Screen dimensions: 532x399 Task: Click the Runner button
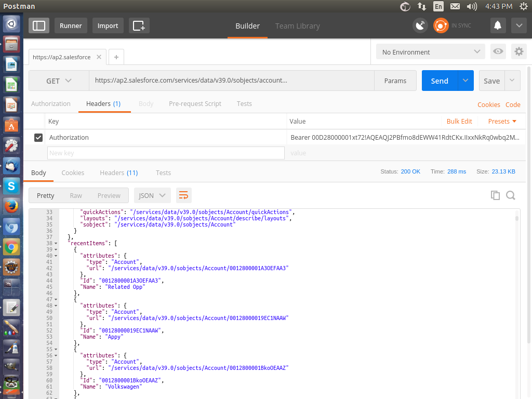click(x=71, y=26)
